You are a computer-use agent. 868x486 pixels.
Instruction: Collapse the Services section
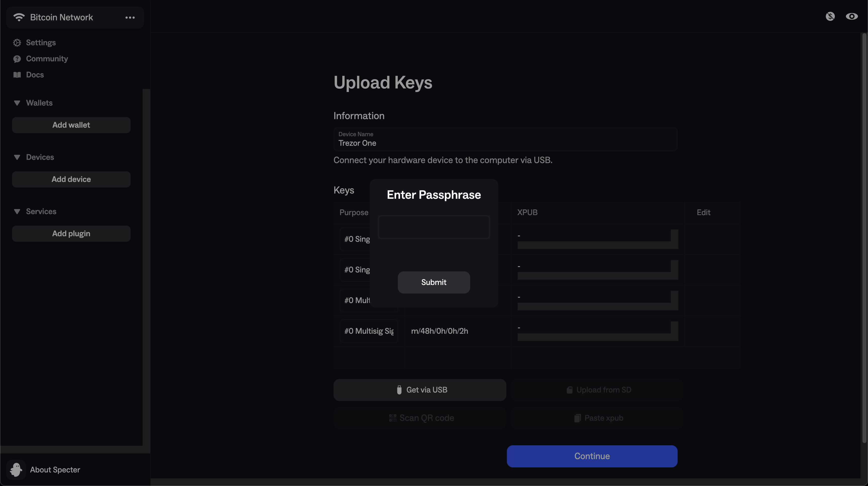coord(17,212)
